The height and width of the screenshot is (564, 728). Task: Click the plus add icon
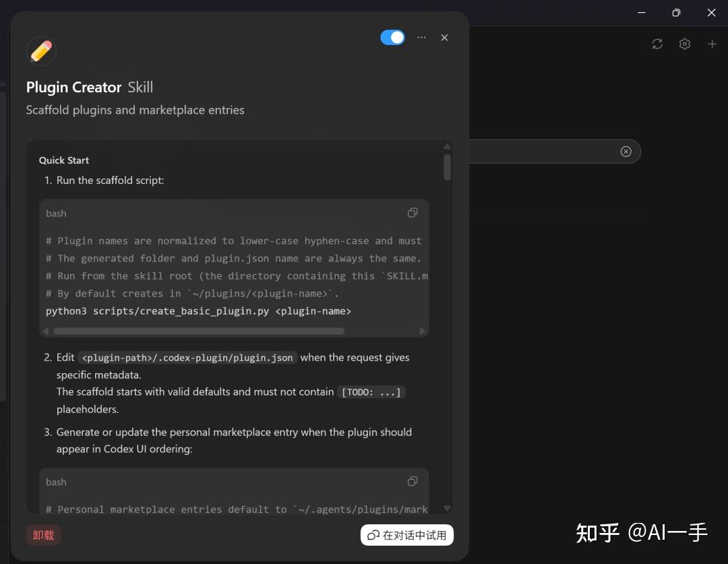(x=712, y=44)
